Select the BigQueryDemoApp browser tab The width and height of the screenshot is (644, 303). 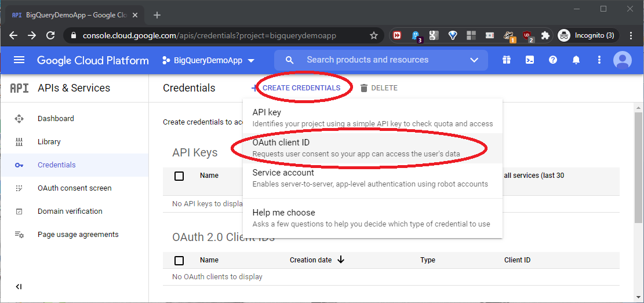point(77,15)
